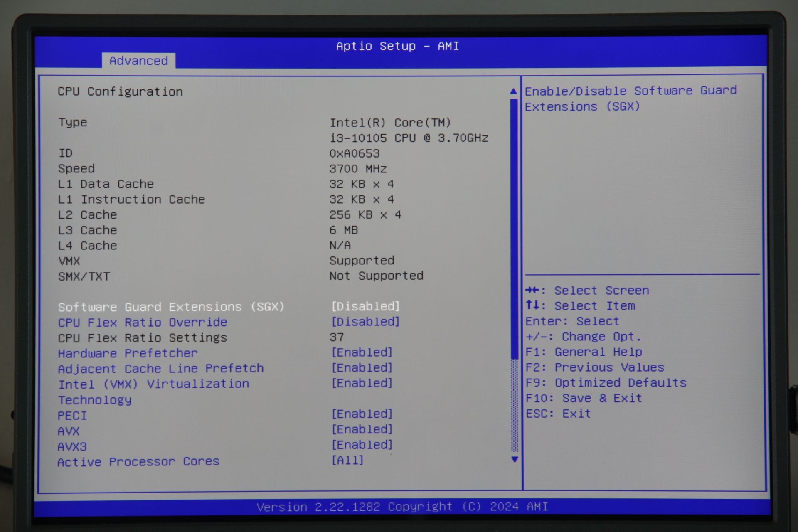Click CPU Flex Ratio Settings value 37
Image resolution: width=798 pixels, height=532 pixels.
pyautogui.click(x=337, y=337)
